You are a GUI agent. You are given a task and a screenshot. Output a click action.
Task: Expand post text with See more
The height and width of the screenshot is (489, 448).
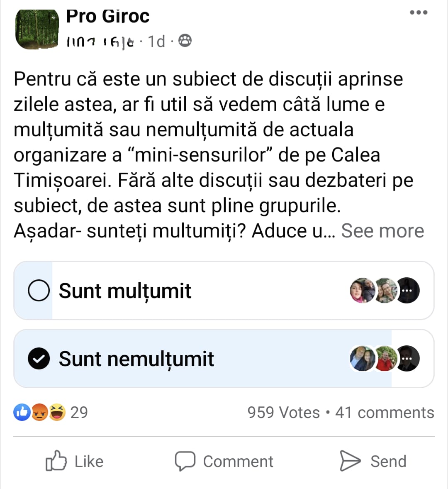click(382, 231)
